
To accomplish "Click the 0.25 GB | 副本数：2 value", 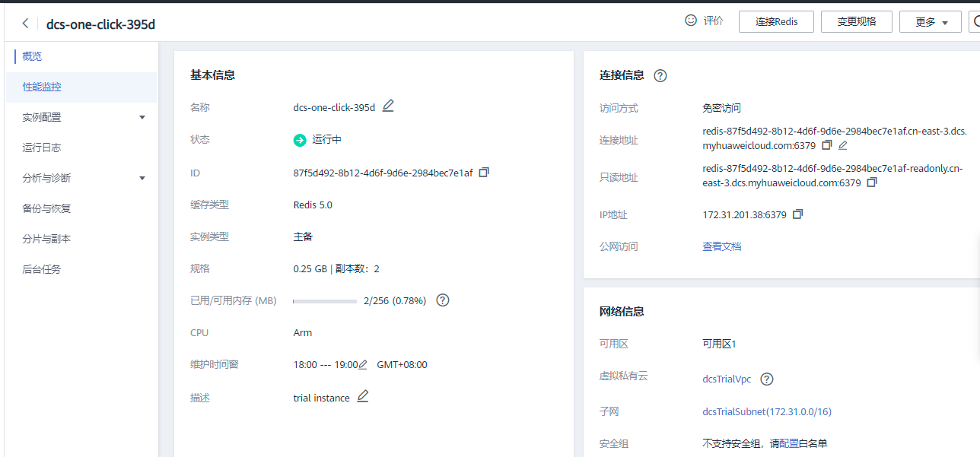I will click(336, 268).
